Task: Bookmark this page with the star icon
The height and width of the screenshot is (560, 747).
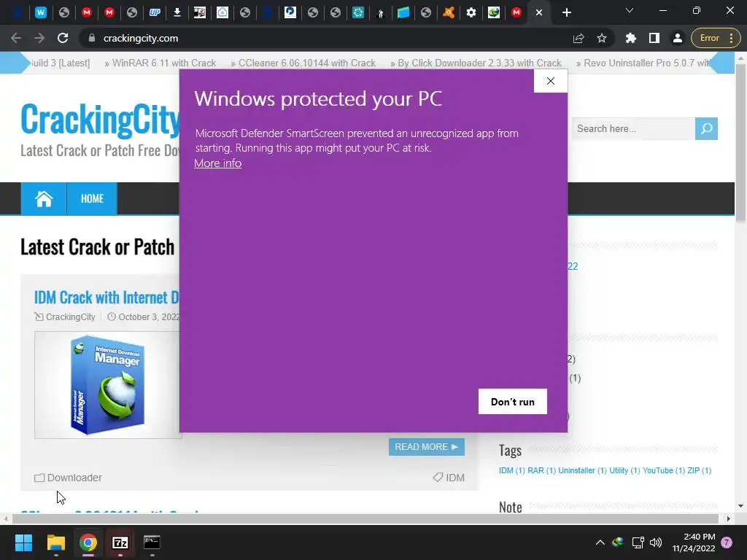Action: pyautogui.click(x=602, y=38)
